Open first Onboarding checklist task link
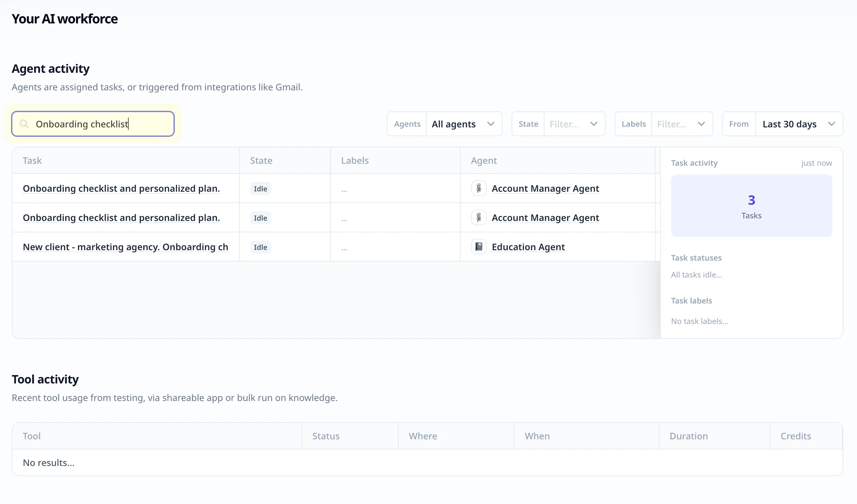 (121, 188)
